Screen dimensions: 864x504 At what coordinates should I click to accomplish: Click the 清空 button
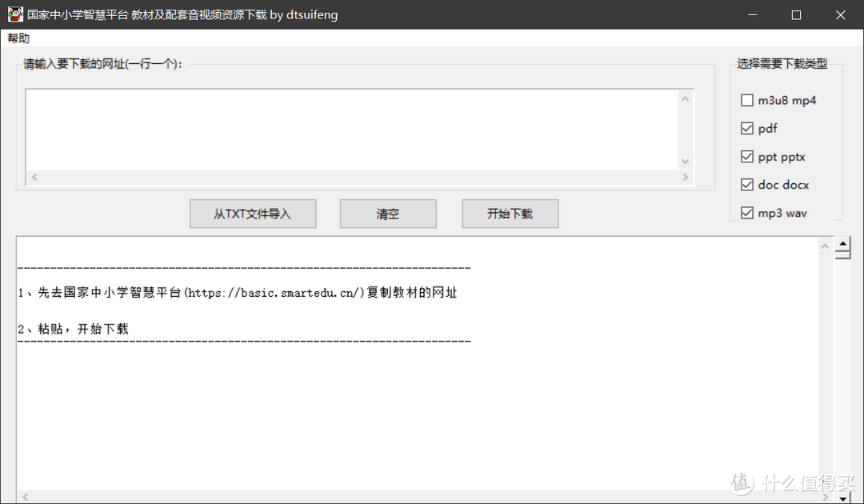pos(388,214)
